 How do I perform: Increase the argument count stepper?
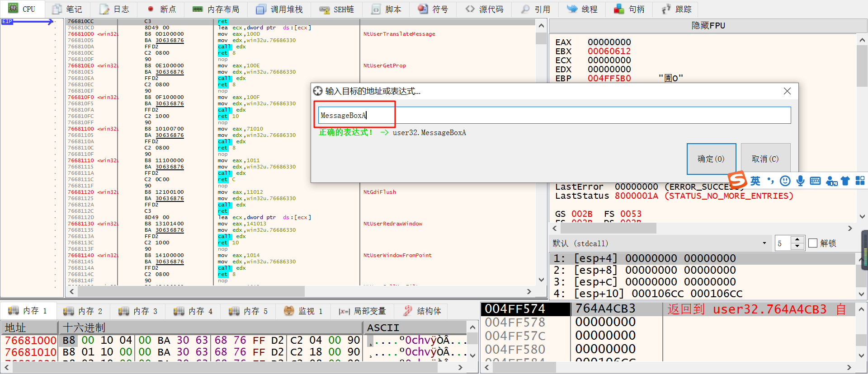tap(797, 240)
